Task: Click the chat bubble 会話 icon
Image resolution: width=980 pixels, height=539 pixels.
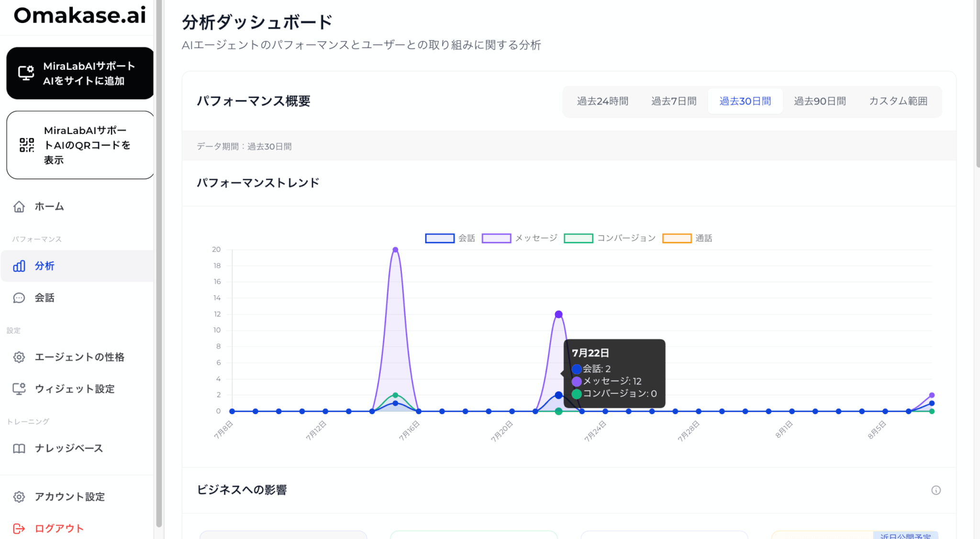Action: point(19,298)
